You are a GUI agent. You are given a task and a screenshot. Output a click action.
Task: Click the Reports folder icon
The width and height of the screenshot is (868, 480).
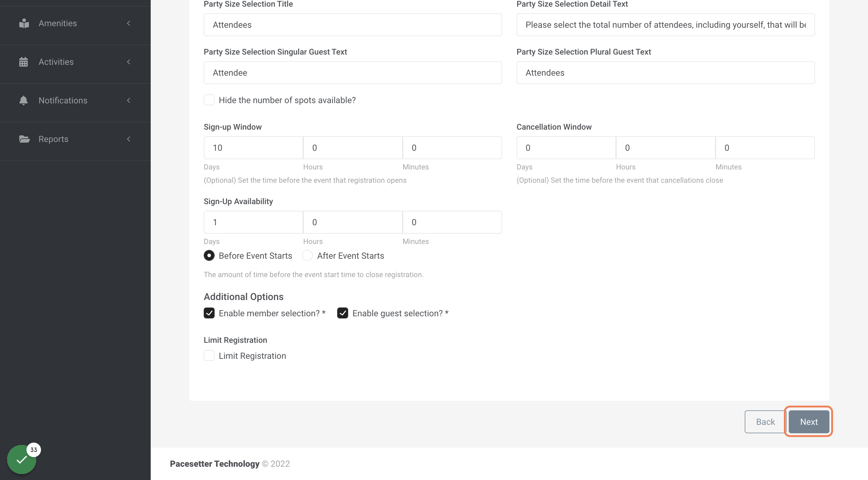click(24, 139)
